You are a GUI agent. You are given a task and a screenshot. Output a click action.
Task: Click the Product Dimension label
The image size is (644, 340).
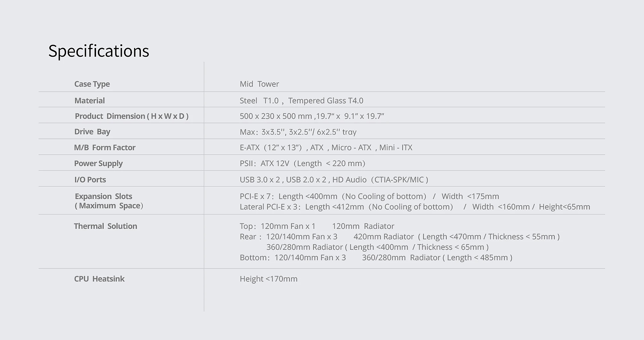[x=131, y=116]
